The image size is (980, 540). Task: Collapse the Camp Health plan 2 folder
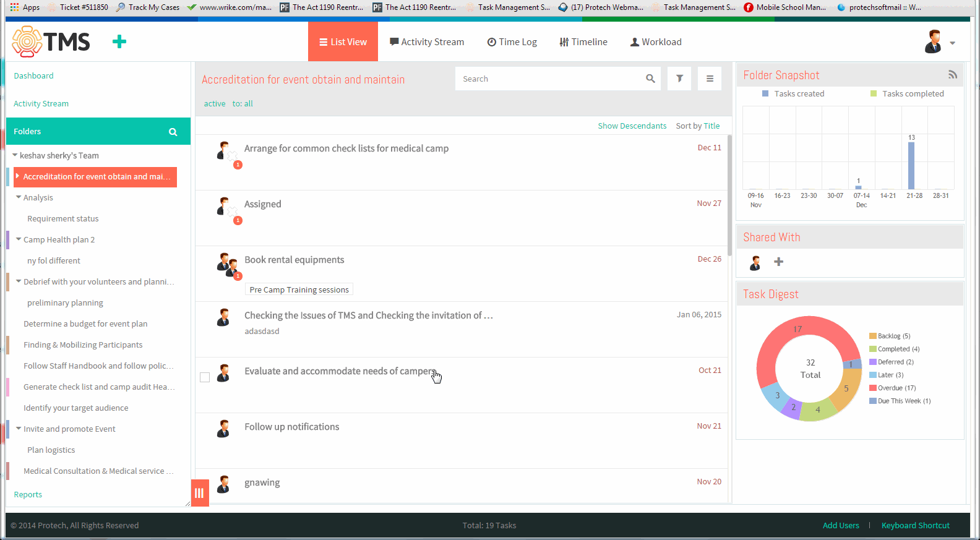19,239
